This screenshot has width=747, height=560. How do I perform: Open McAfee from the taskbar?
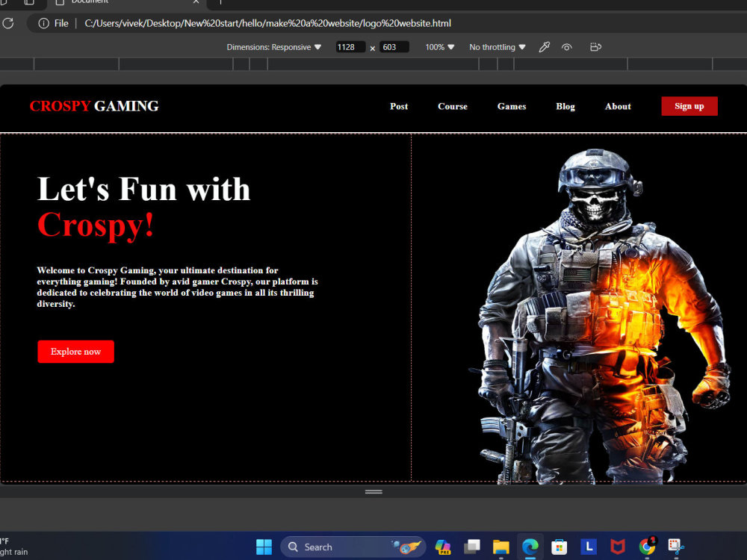618,547
